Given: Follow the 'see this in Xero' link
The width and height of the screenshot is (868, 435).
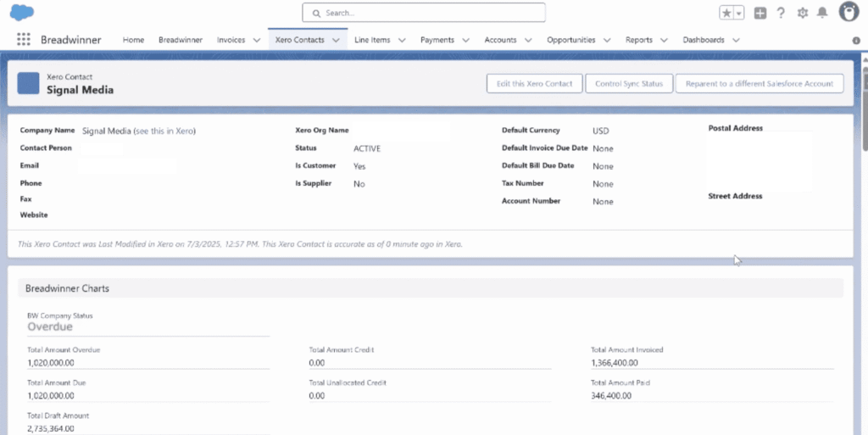Looking at the screenshot, I should point(164,131).
